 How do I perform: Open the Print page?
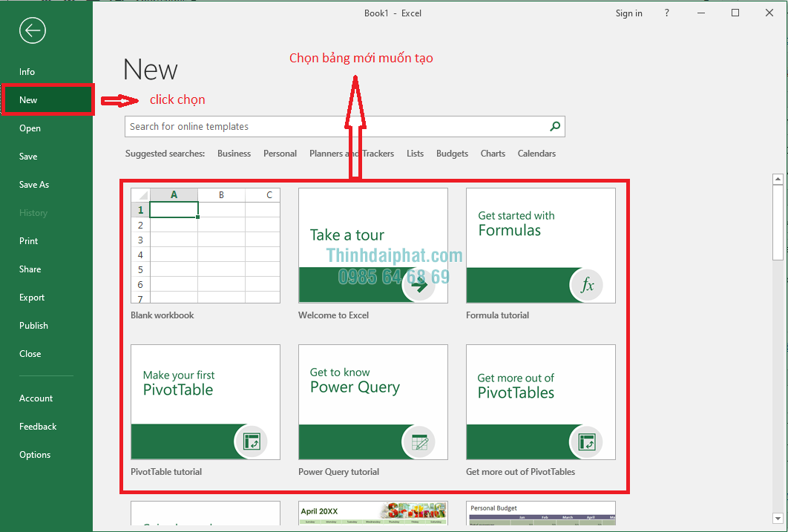tap(29, 240)
